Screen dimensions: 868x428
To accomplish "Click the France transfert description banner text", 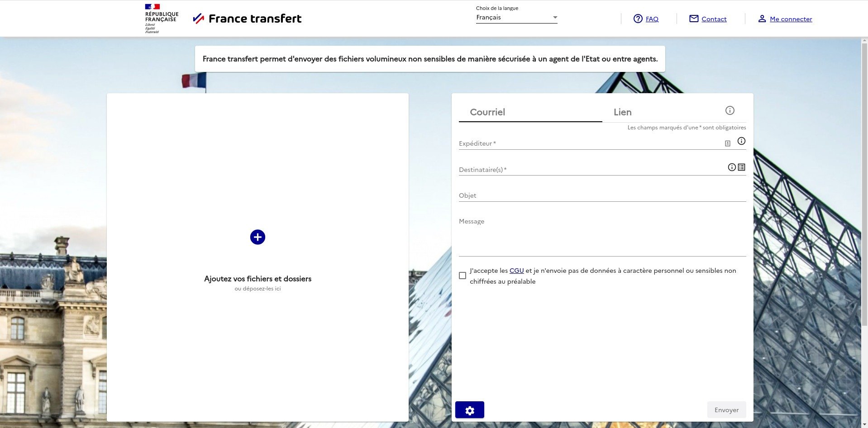I will (x=430, y=59).
